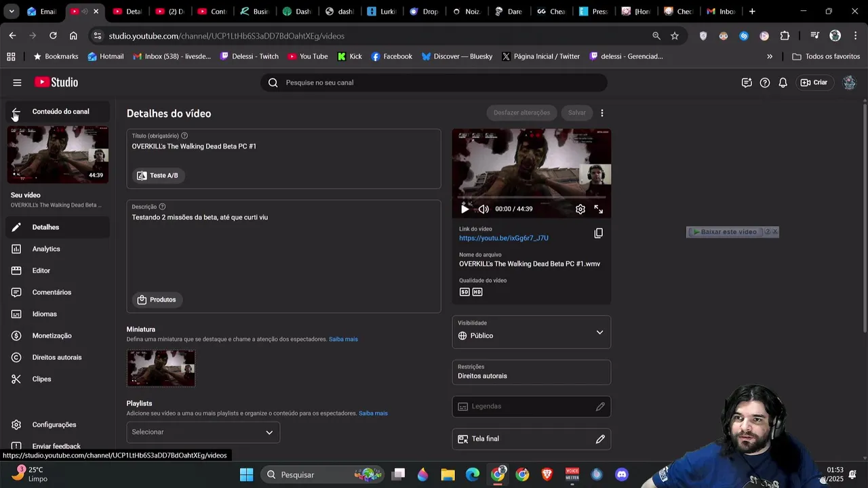Click the Direitos autorais copyright icon in sidebar
This screenshot has height=488, width=868.
click(x=16, y=357)
